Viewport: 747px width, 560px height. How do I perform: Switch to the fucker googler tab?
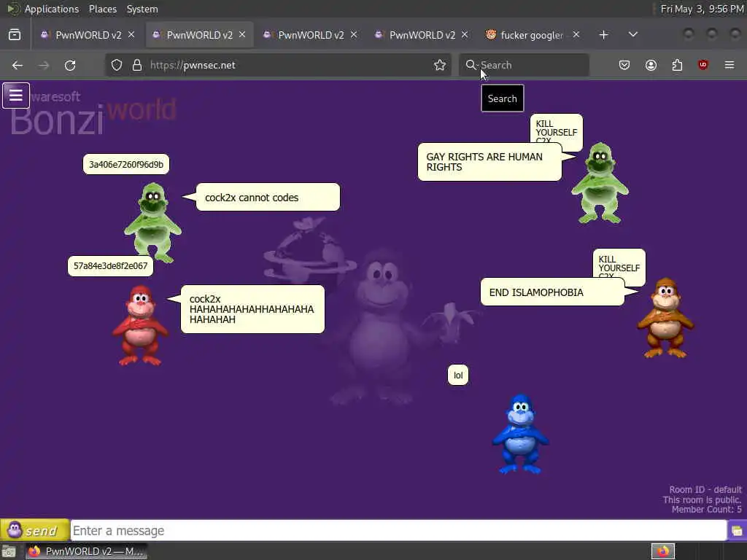tap(532, 35)
